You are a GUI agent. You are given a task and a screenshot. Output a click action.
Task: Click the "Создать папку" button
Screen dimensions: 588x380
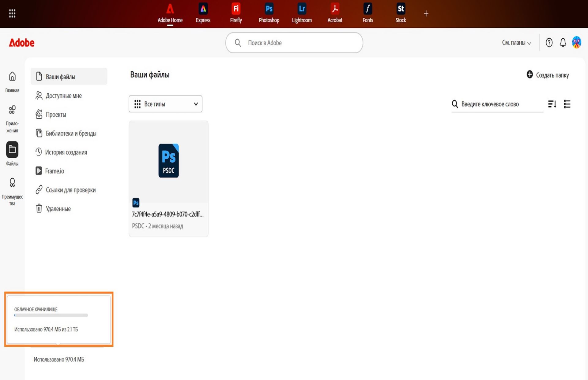pos(548,75)
